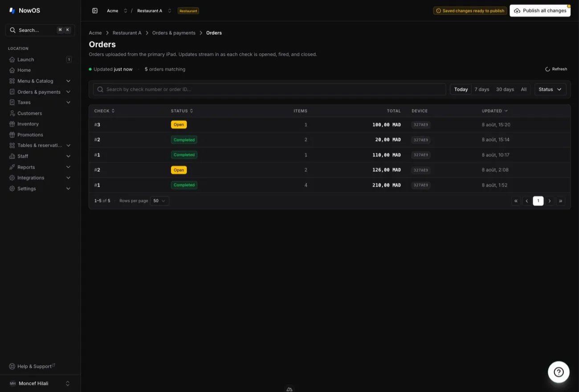Open the order with total 20,00 MAD

click(x=330, y=140)
